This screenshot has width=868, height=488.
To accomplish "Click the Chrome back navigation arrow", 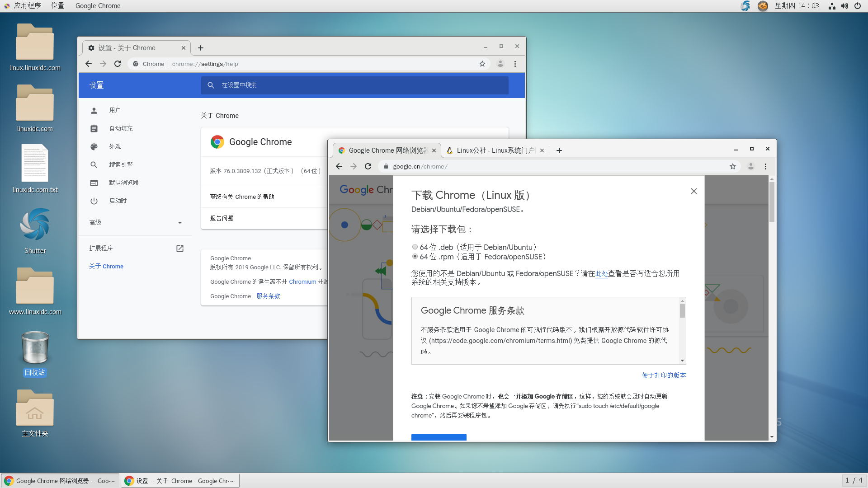I will (x=88, y=64).
